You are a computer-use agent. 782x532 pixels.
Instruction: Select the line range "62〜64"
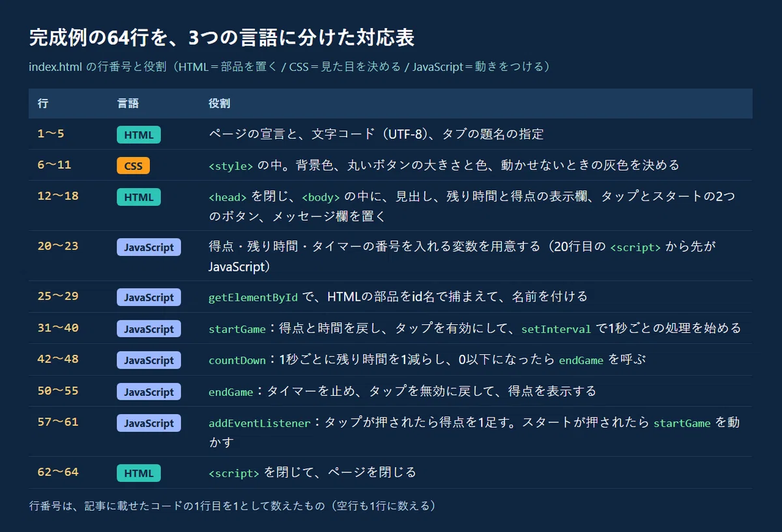[x=58, y=472]
